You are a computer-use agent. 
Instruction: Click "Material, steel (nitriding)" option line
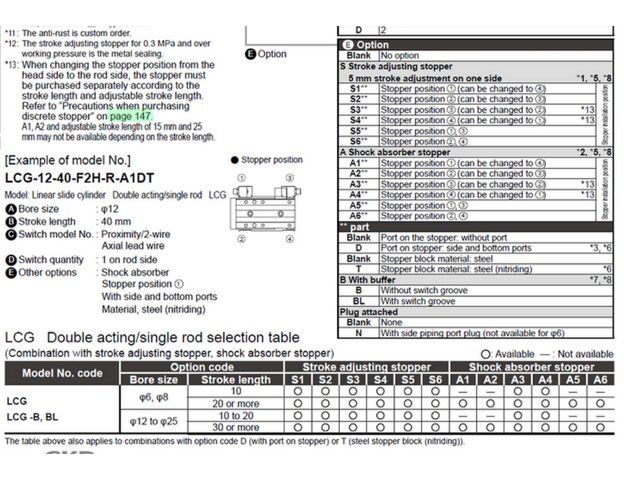coord(153,309)
